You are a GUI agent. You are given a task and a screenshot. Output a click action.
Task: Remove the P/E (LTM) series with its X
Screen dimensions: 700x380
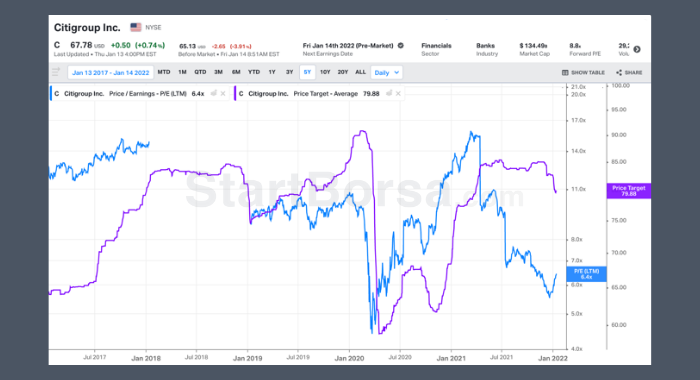(223, 93)
